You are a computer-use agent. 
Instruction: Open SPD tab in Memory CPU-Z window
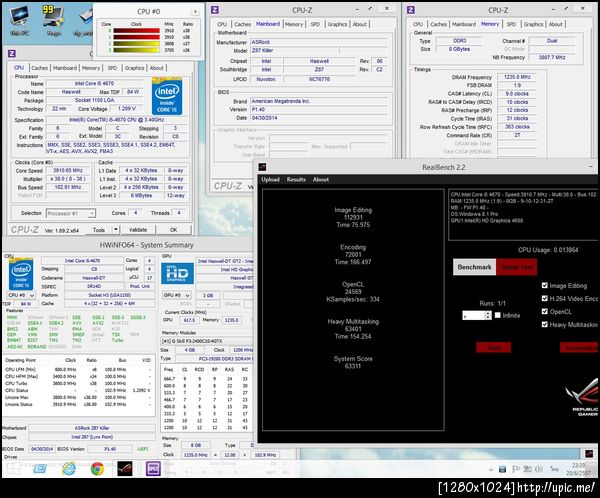(x=511, y=24)
